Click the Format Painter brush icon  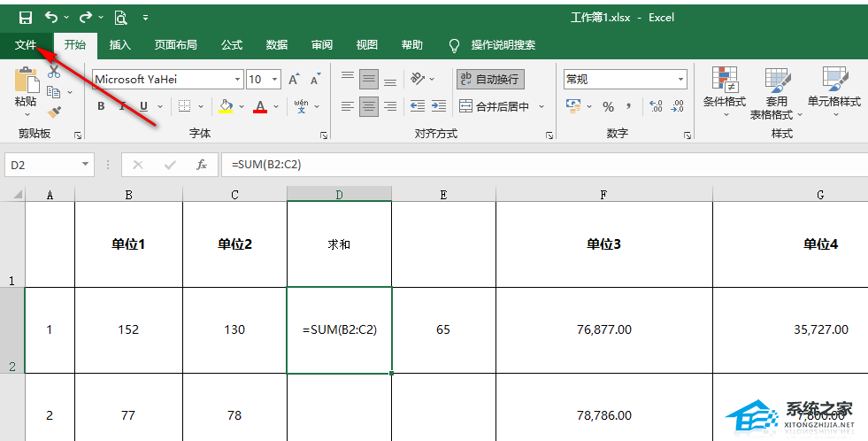(55, 112)
